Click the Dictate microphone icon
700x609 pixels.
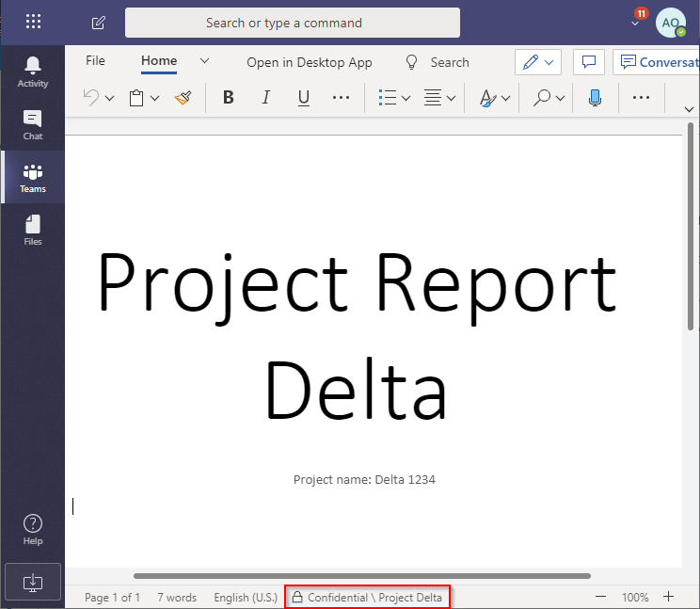tap(595, 98)
